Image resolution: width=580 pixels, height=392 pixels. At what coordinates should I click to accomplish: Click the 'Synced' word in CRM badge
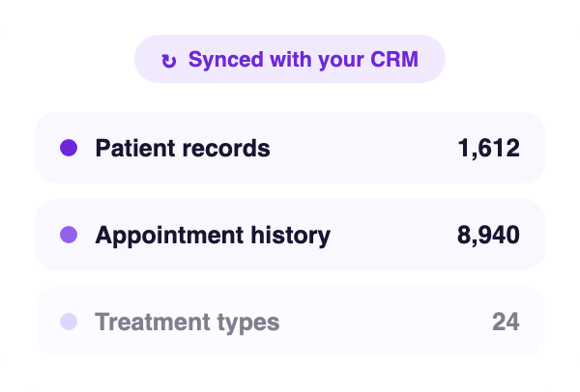[x=225, y=60]
